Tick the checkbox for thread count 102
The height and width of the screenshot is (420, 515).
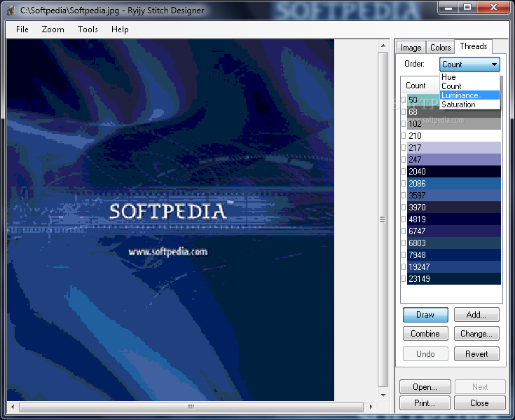[404, 124]
